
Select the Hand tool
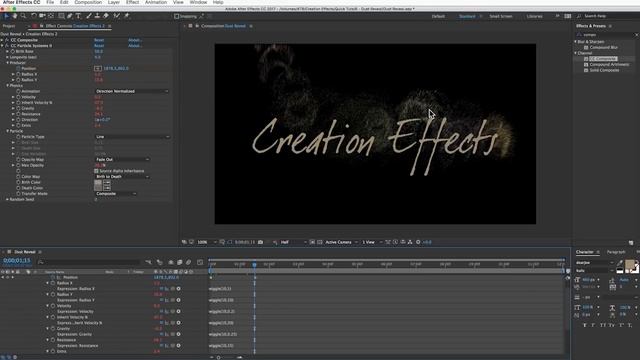point(15,16)
